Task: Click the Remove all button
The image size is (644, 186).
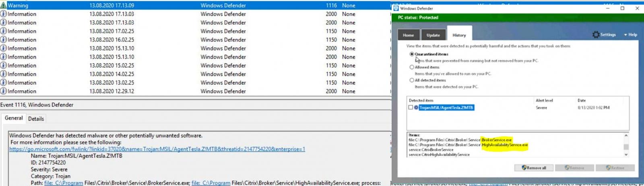Action: [x=534, y=168]
